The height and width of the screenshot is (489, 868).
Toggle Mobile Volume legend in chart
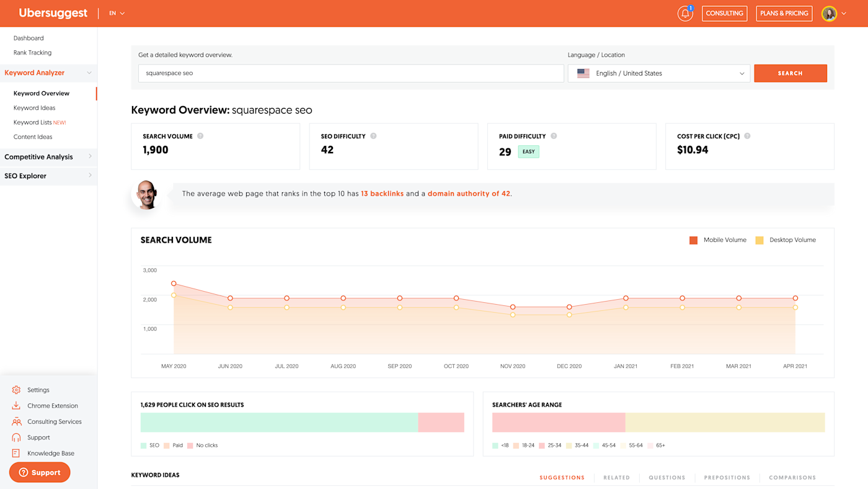tap(718, 240)
